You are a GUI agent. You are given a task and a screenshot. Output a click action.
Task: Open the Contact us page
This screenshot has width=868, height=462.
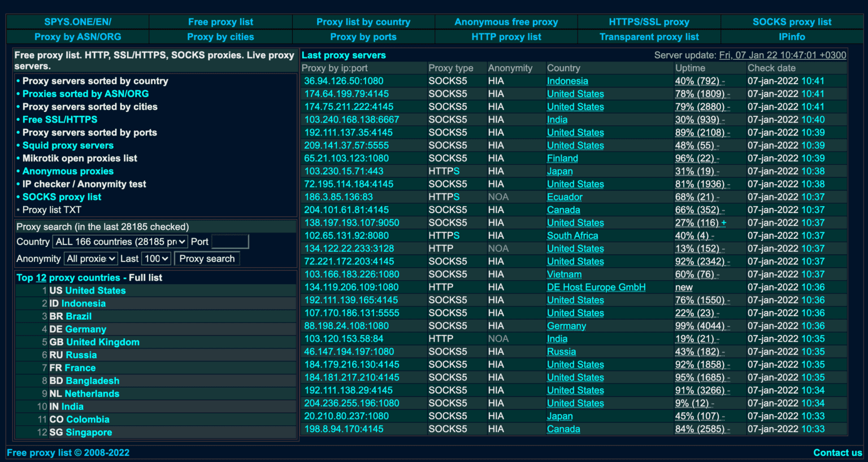[x=838, y=452]
